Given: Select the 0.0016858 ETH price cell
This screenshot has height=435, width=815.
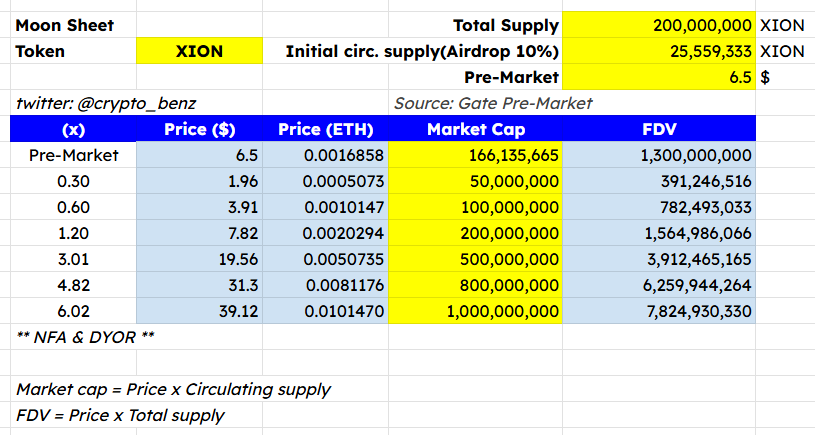Looking at the screenshot, I should (x=325, y=155).
